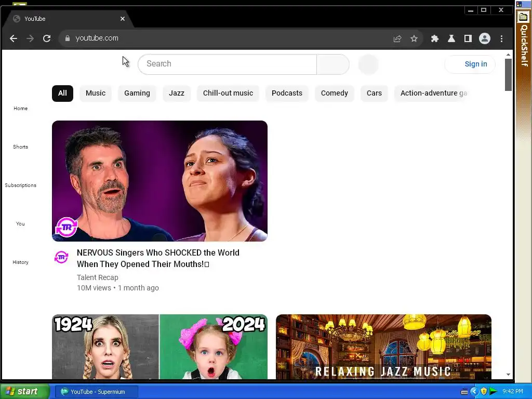Click the 9:42 PM taskbar clock
Screen dimensions: 532x399
click(513, 392)
